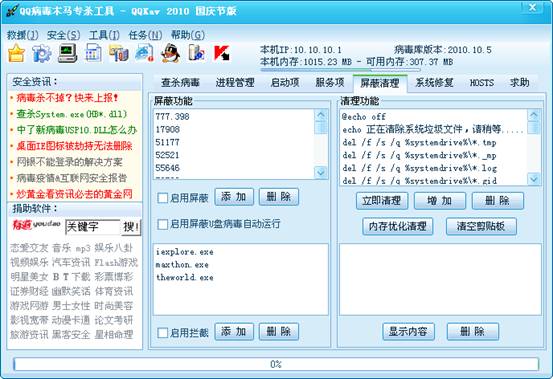Enable the 启用拦截 checkbox
The height and width of the screenshot is (379, 553).
(163, 333)
